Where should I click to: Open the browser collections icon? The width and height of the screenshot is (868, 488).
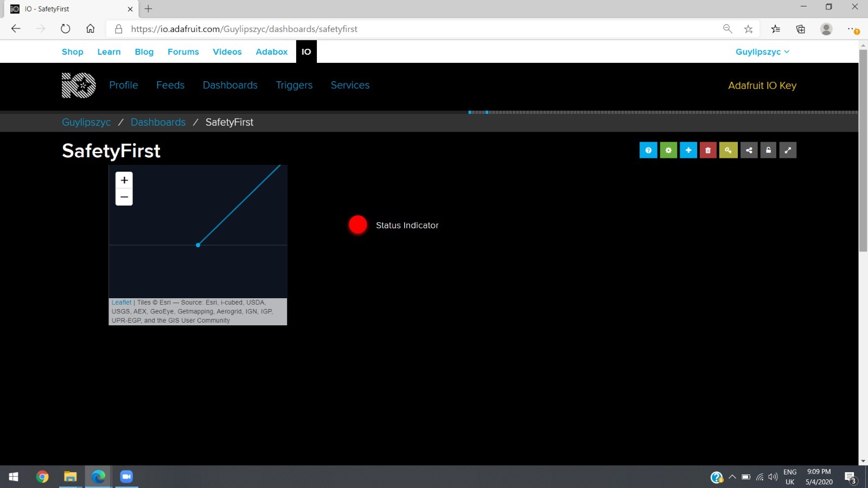point(801,29)
